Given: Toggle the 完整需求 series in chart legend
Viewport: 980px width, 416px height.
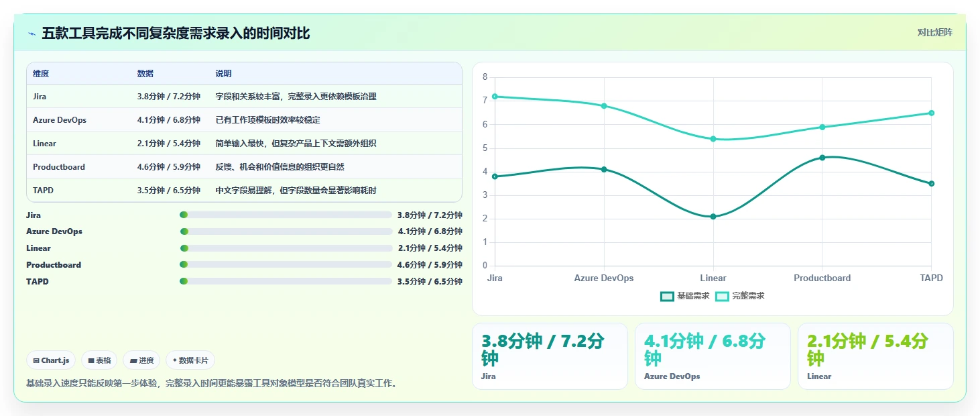Looking at the screenshot, I should click(x=740, y=296).
